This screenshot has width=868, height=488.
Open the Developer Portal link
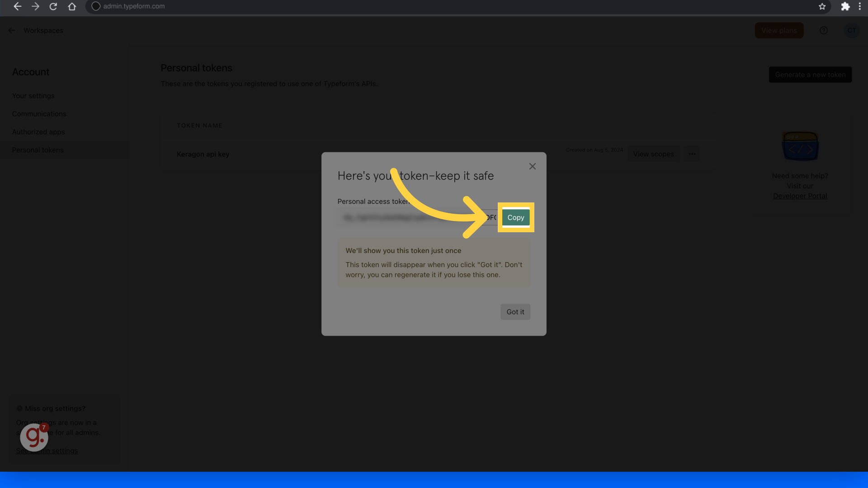[x=800, y=196]
